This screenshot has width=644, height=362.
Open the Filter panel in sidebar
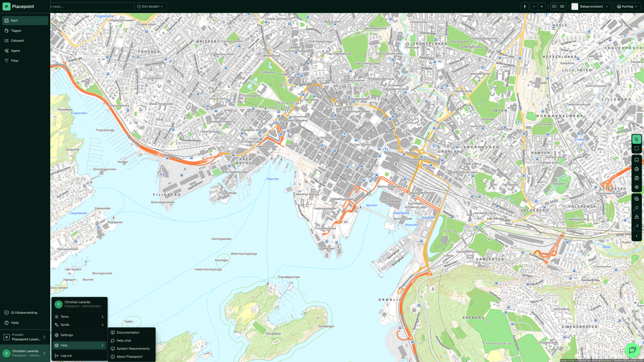click(25, 61)
